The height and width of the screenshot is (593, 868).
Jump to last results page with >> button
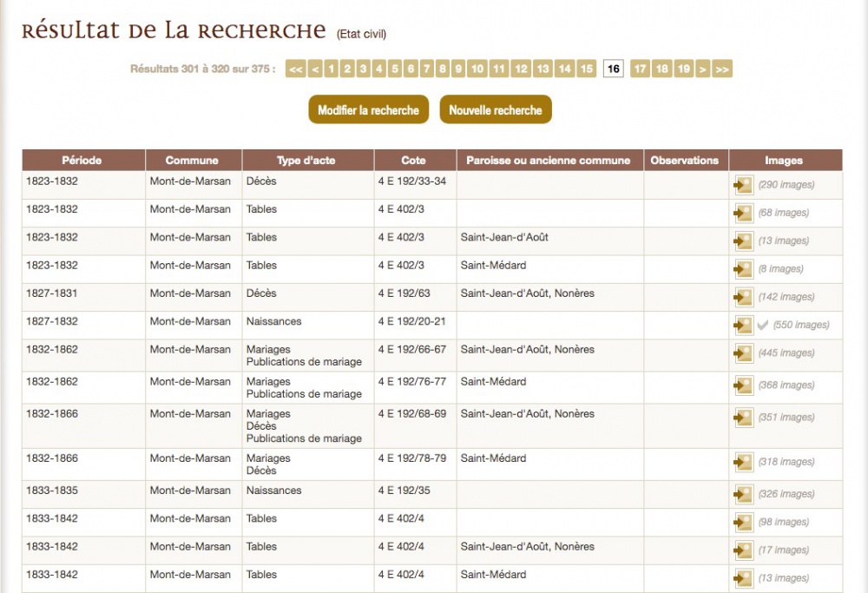tap(721, 69)
